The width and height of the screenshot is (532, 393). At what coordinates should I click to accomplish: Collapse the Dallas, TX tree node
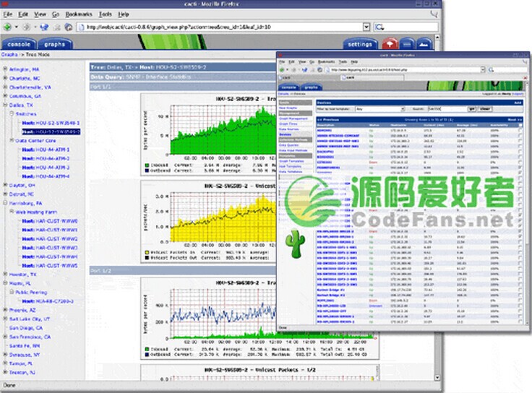[6, 105]
